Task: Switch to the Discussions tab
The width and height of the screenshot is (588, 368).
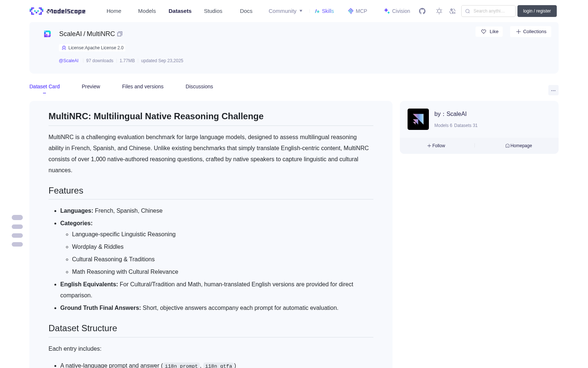Action: coord(199,86)
